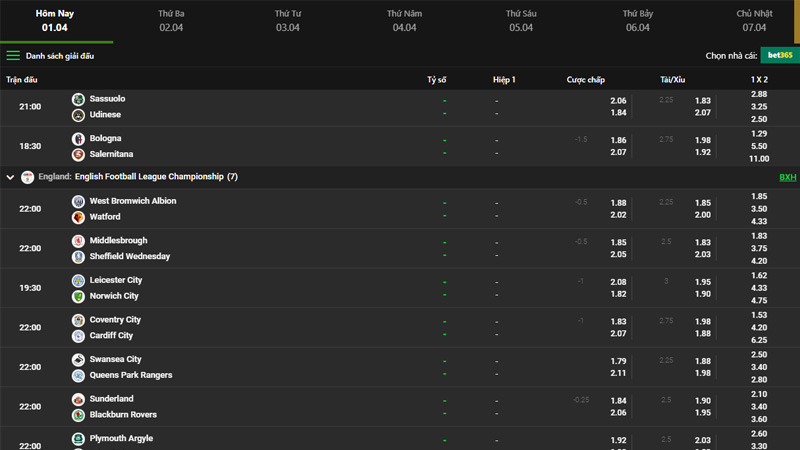Screen dimensions: 800x450
Task: Click the Cardiff City crest
Action: [x=78, y=336]
